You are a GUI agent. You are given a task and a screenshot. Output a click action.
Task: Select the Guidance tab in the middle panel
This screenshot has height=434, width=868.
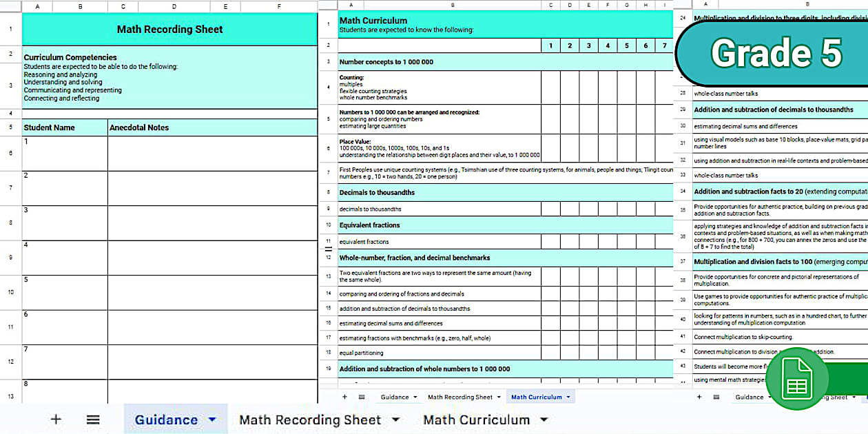point(394,396)
